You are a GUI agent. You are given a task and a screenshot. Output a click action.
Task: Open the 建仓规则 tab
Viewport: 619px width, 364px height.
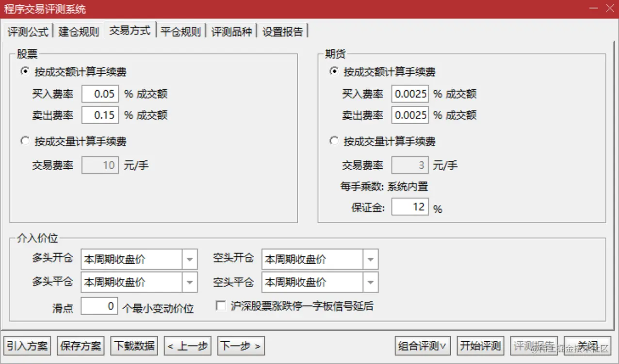pos(79,32)
